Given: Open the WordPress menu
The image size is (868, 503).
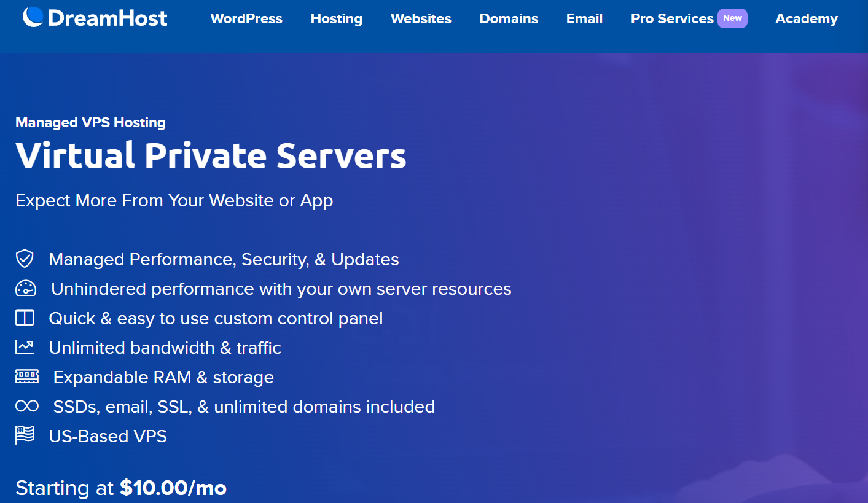Looking at the screenshot, I should point(246,19).
